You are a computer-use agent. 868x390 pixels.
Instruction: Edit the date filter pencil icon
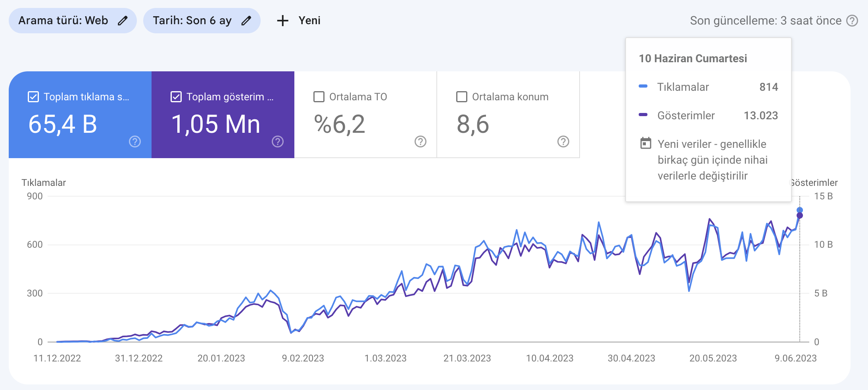(246, 21)
